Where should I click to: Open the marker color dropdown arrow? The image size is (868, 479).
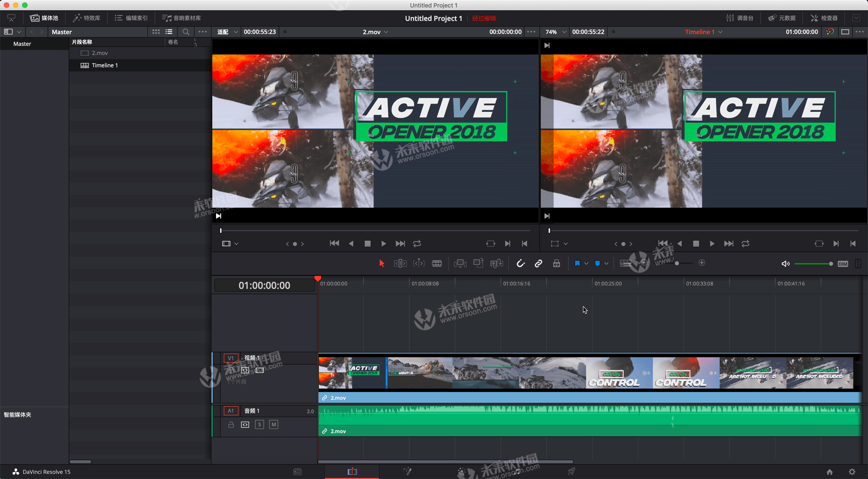[606, 264]
